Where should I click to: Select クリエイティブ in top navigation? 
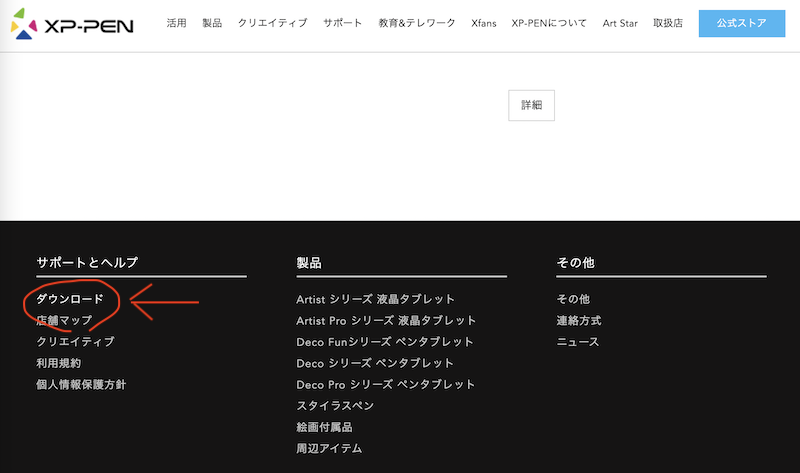272,23
